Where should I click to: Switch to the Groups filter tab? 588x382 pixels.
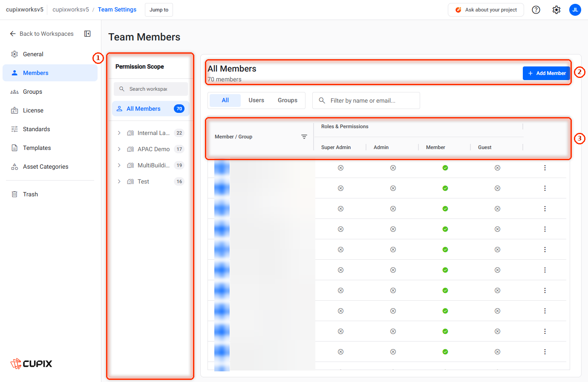click(x=288, y=101)
